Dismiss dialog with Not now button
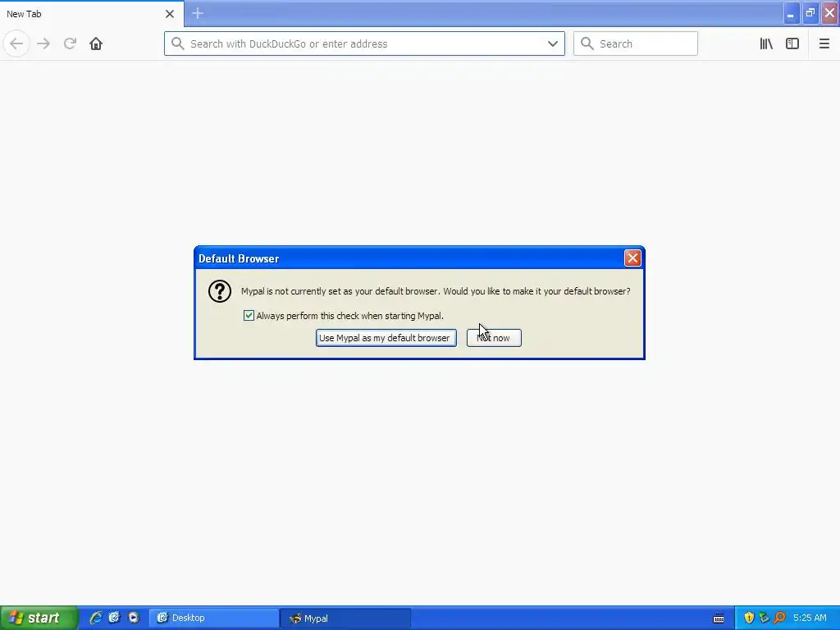This screenshot has height=630, width=840. click(494, 338)
